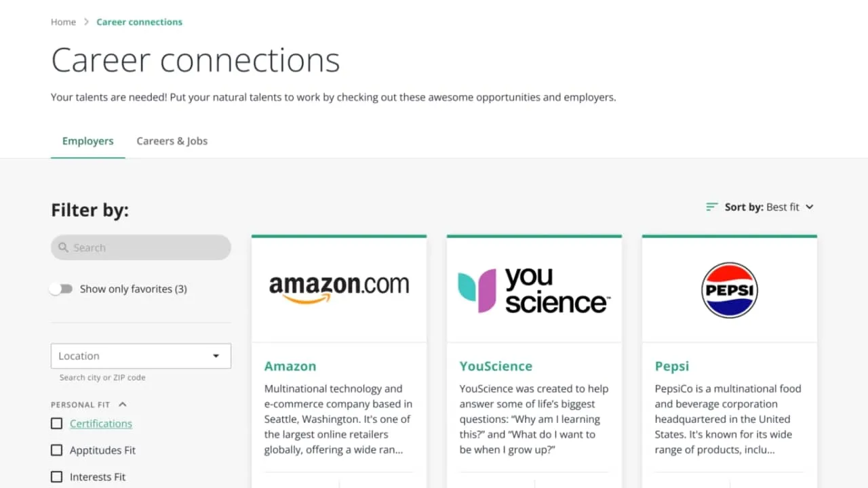Click the search magnifier icon
Viewport: 868px width, 488px height.
coord(64,247)
